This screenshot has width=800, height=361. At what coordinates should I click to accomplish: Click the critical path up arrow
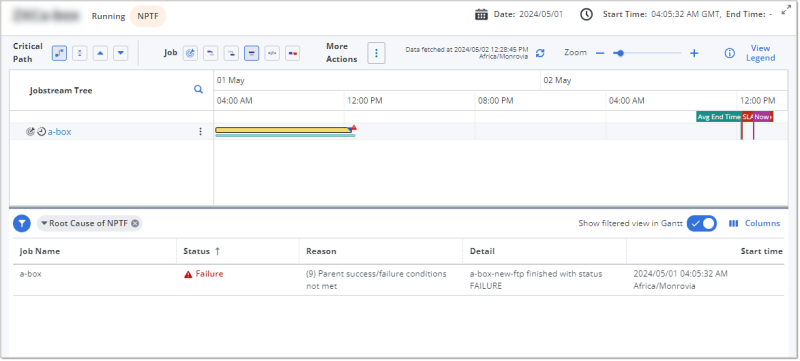click(x=100, y=53)
